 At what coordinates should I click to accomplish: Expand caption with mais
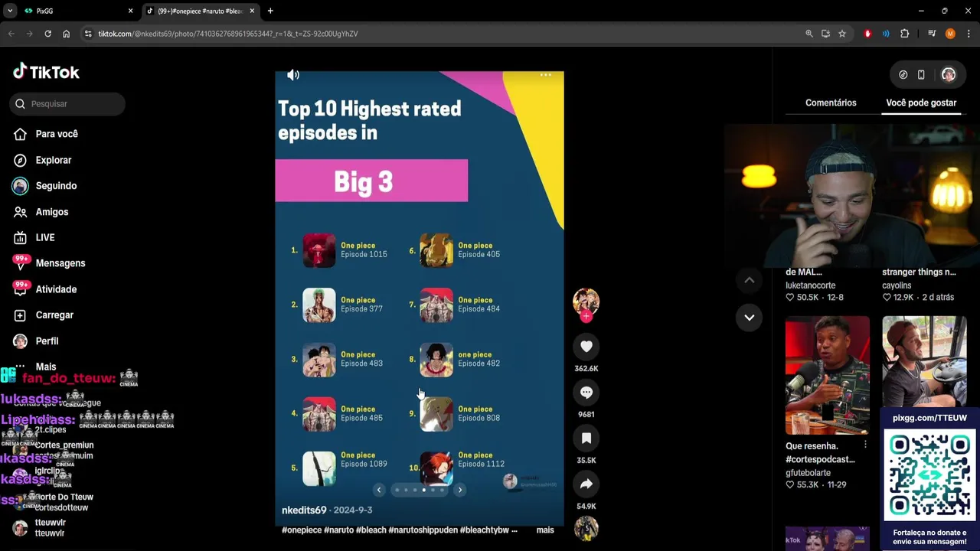(x=545, y=530)
